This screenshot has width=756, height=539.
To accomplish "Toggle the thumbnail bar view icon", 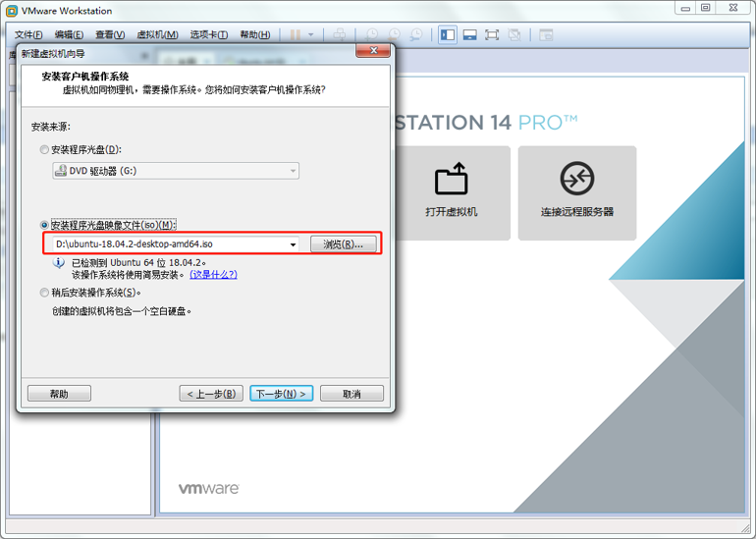I will click(469, 34).
